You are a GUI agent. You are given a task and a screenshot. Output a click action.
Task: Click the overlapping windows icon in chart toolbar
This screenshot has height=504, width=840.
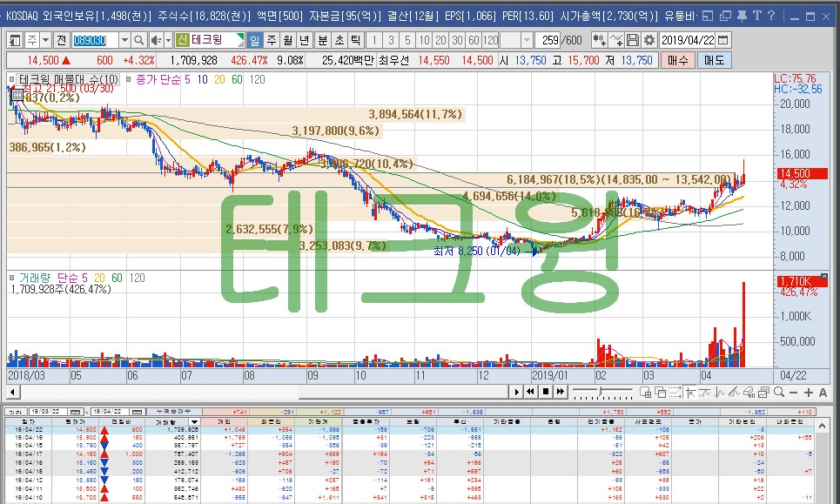click(660, 392)
